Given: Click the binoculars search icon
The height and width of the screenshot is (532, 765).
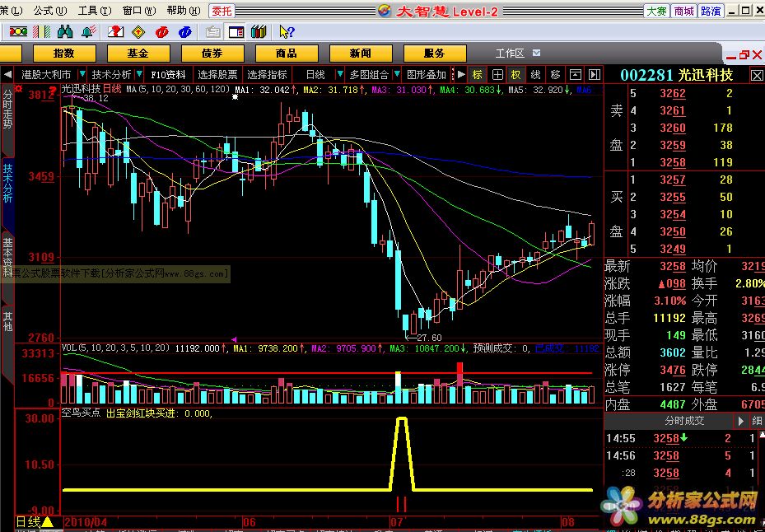Looking at the screenshot, I should click(x=65, y=32).
